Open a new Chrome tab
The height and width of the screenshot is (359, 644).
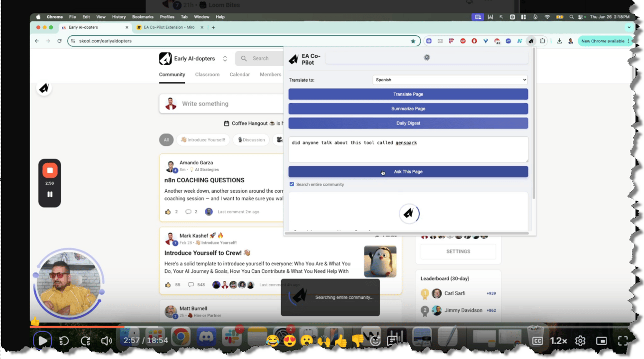213,27
